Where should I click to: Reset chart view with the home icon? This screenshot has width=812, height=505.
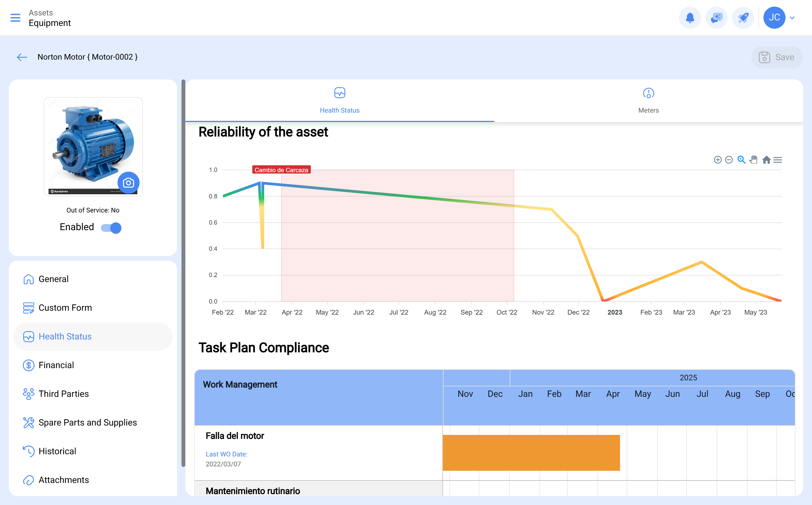pyautogui.click(x=766, y=160)
